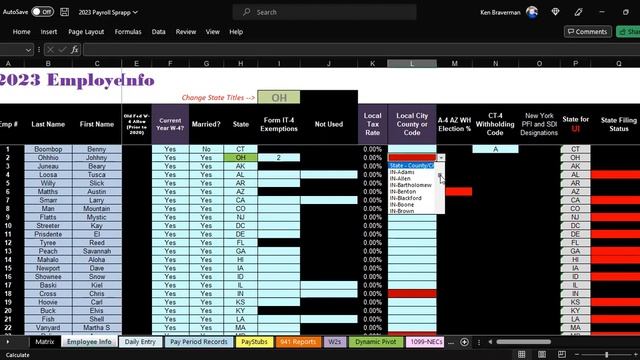Open the Formulas ribbon tab
The height and width of the screenshot is (360, 640).
[128, 31]
